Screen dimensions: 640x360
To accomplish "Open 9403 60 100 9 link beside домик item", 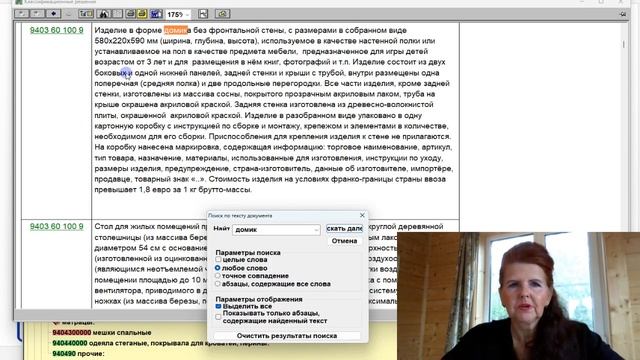I will tap(56, 30).
